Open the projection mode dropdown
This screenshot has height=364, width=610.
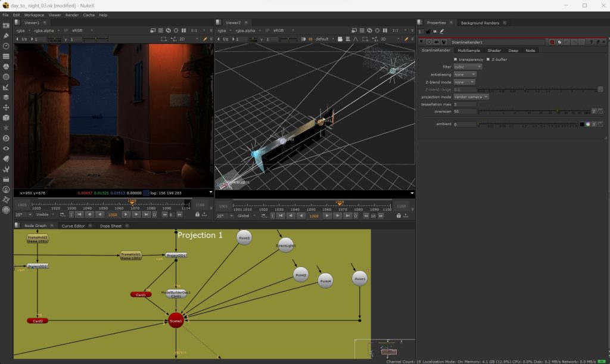471,97
